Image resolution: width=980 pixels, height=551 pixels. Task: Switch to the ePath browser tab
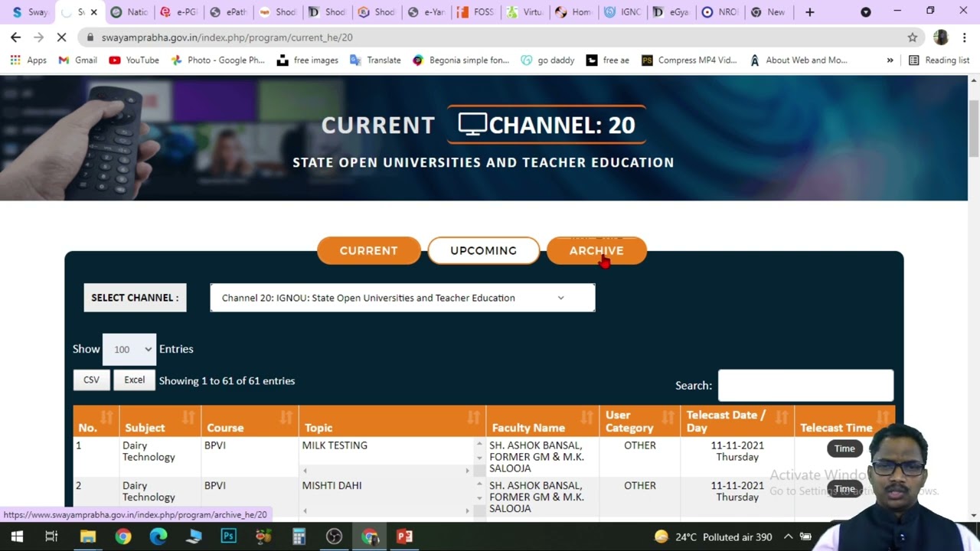pos(228,12)
